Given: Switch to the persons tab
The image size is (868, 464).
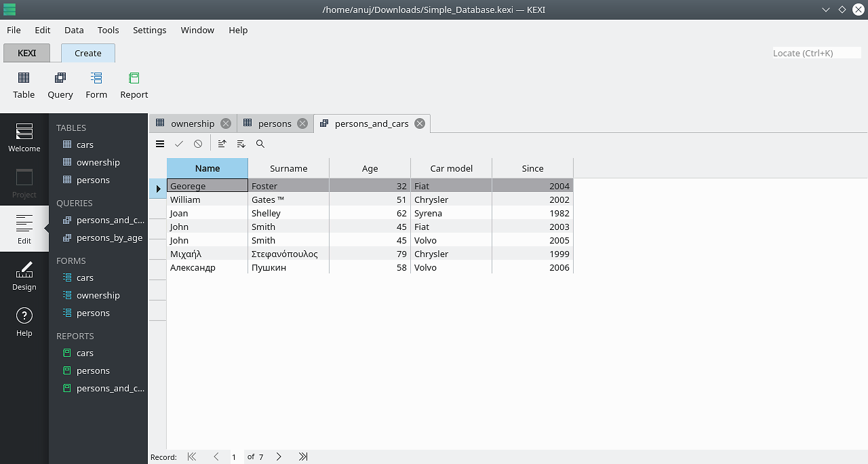Looking at the screenshot, I should [275, 123].
